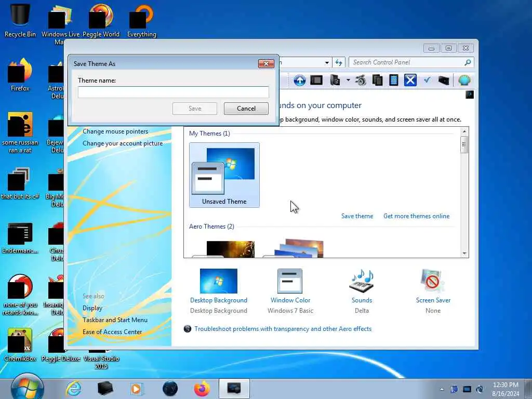Open Windows Media Player from taskbar

click(137, 389)
